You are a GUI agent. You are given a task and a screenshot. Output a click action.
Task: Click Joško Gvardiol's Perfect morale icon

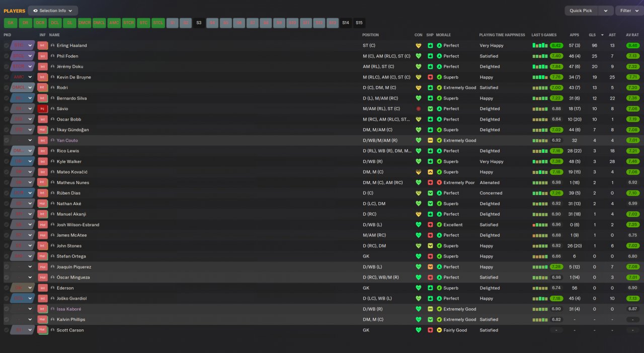tap(439, 299)
